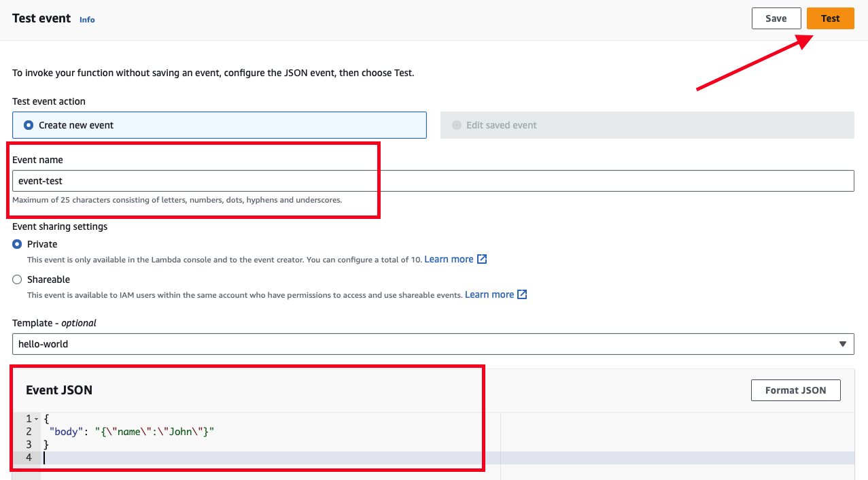Open the Learn more link under Shareable

click(489, 294)
